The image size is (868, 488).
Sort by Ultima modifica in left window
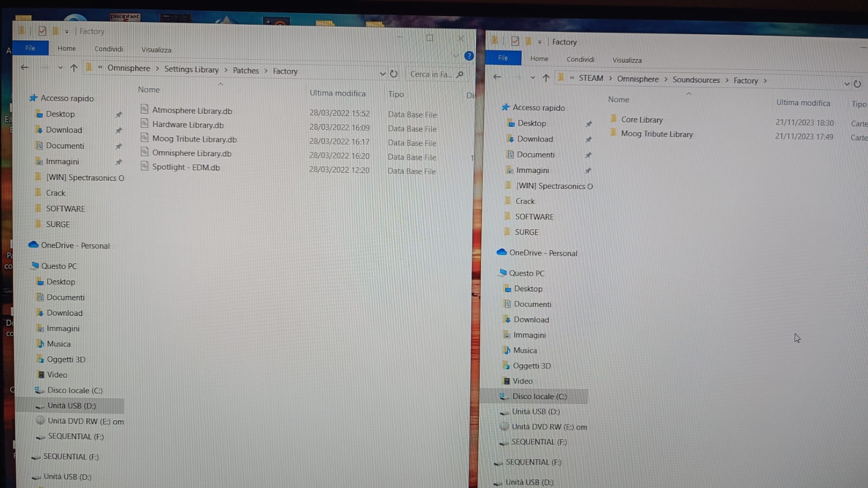pyautogui.click(x=338, y=93)
